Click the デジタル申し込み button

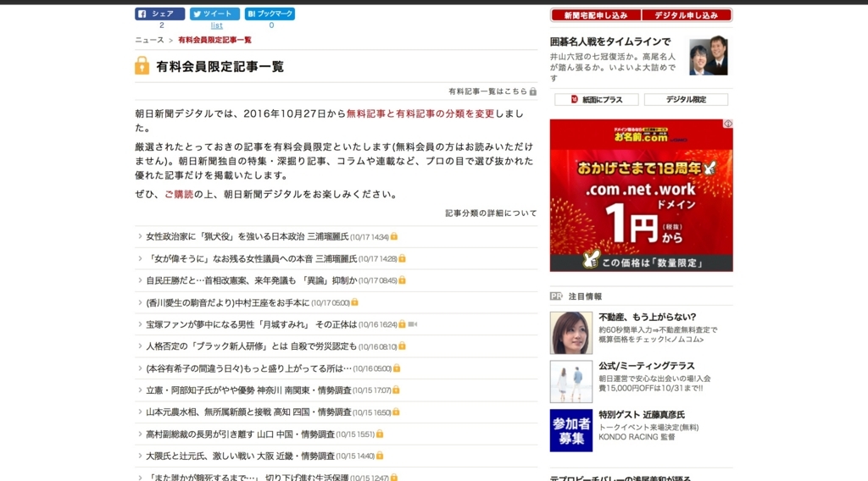tap(687, 15)
